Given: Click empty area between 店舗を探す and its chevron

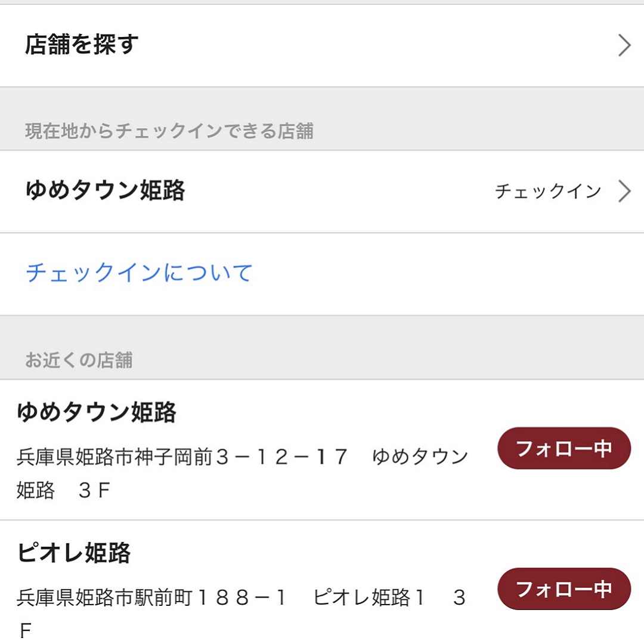Looking at the screenshot, I should (x=378, y=45).
